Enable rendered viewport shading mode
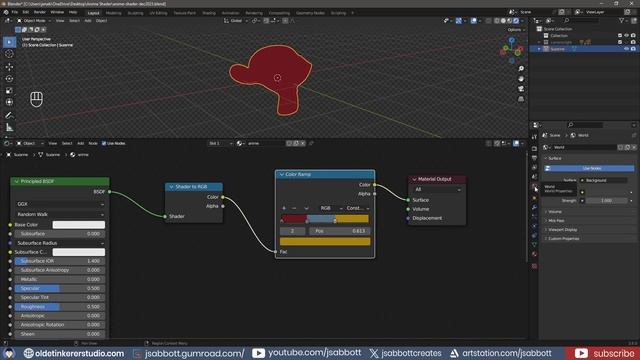 coord(516,21)
